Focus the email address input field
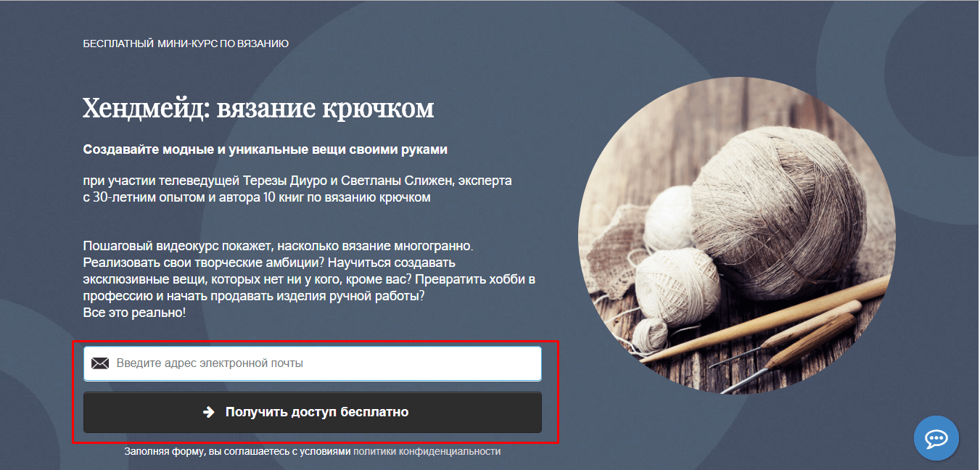Viewport: 980px width, 470px height. coord(313,363)
